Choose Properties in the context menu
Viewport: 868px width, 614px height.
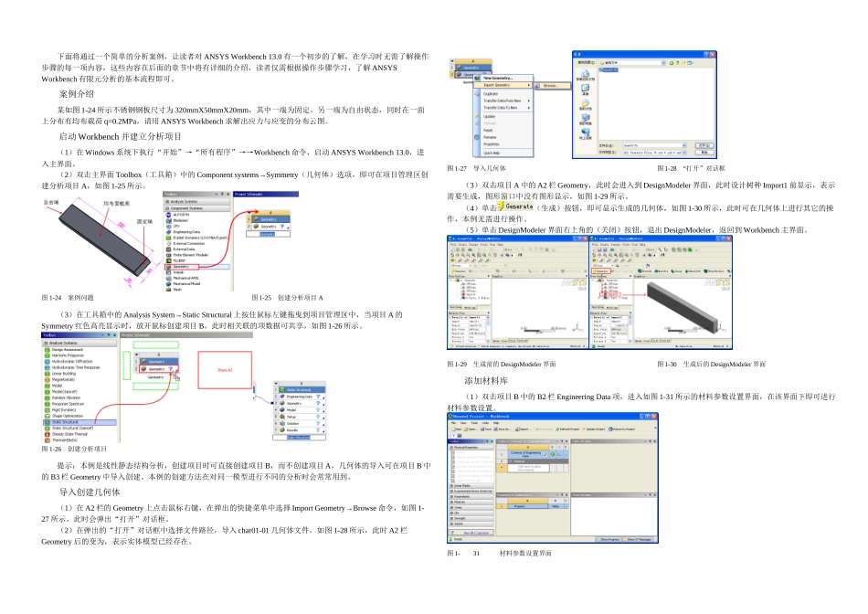(x=503, y=144)
